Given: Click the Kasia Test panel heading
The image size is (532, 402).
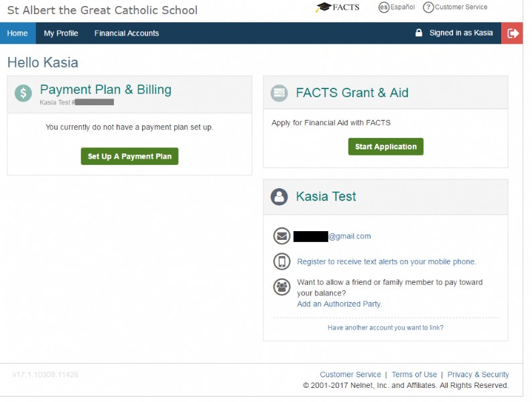Looking at the screenshot, I should [x=326, y=196].
